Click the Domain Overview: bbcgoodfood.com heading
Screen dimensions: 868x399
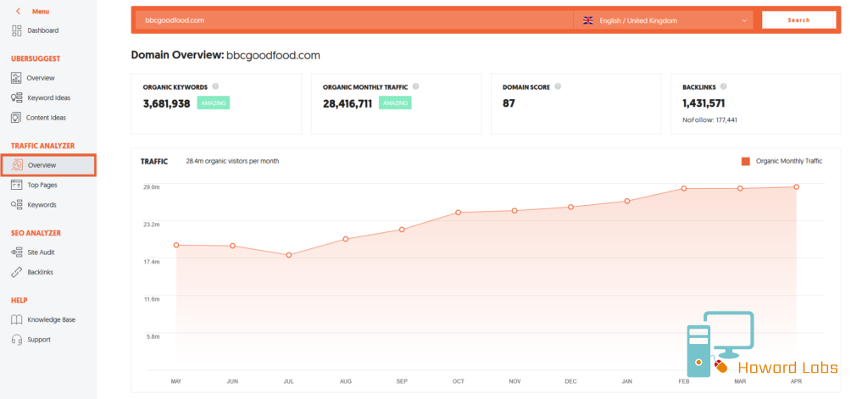(225, 55)
